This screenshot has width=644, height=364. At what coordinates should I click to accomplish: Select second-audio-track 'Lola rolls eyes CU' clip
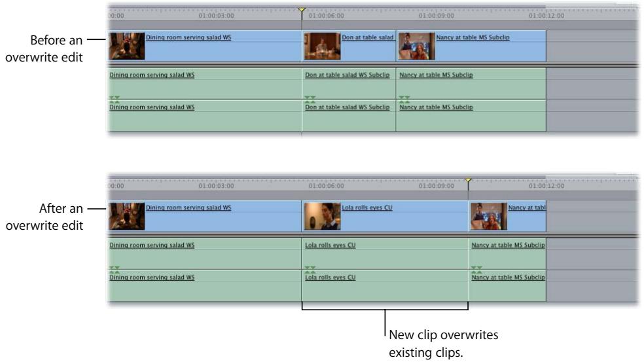385,286
